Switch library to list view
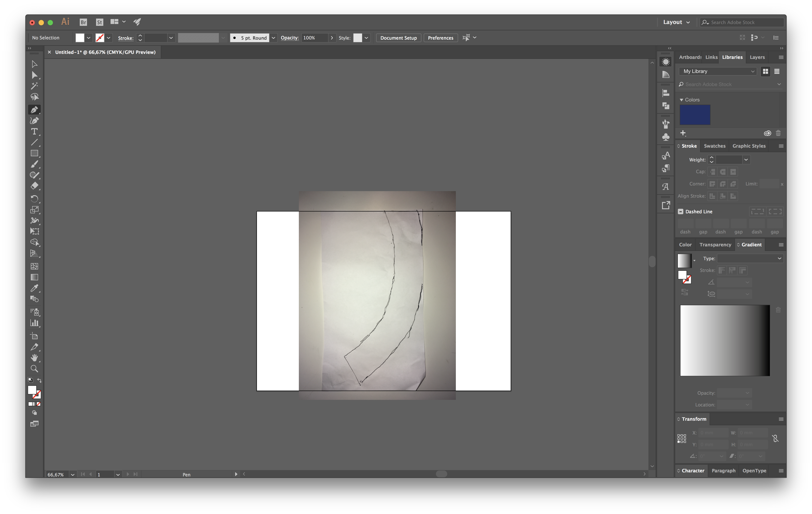 click(x=777, y=71)
